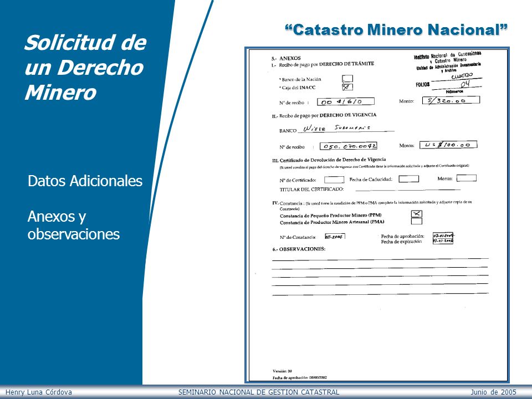Click the '6.- OBSERVACIONES' heading
This screenshot has width=532, height=399.
coord(299,249)
